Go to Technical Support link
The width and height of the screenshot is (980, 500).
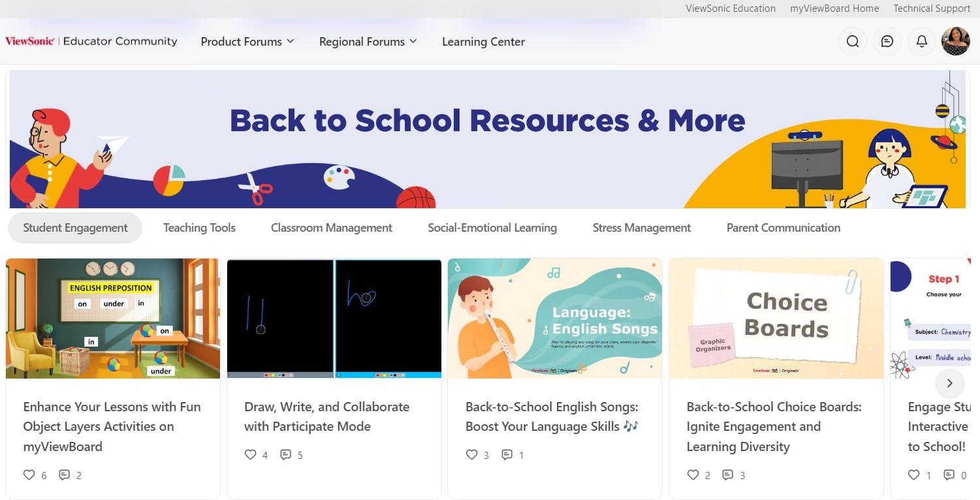932,8
